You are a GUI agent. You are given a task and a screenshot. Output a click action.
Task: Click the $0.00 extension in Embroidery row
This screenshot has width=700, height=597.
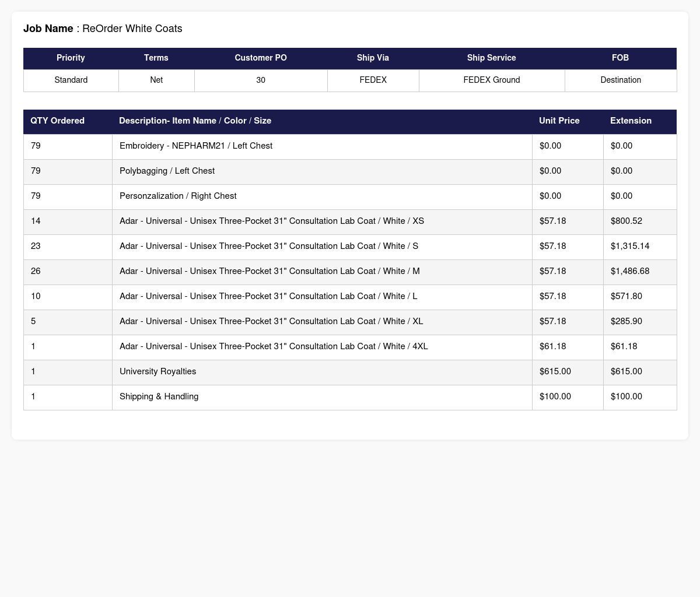click(x=621, y=146)
